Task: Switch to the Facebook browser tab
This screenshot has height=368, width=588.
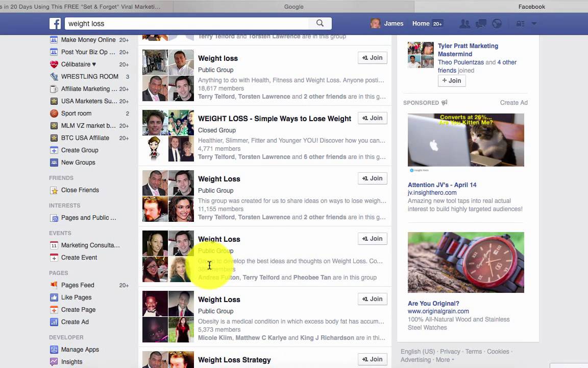Action: coord(531,6)
